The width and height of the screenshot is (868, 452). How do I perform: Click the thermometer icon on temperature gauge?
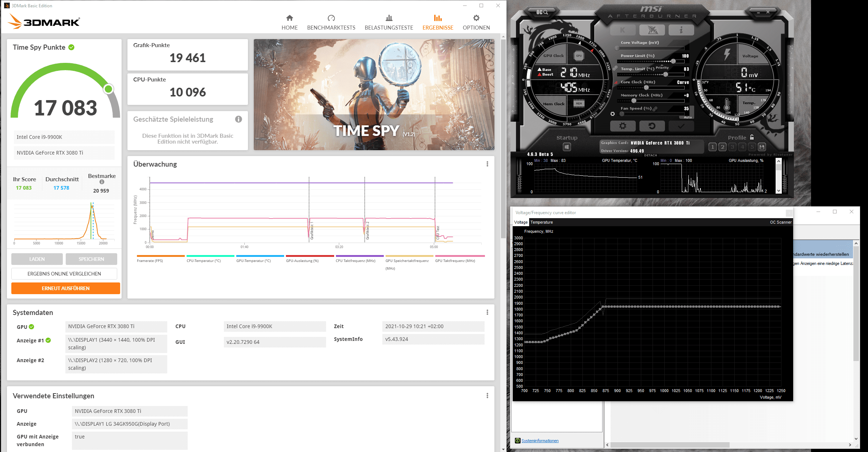pyautogui.click(x=727, y=105)
